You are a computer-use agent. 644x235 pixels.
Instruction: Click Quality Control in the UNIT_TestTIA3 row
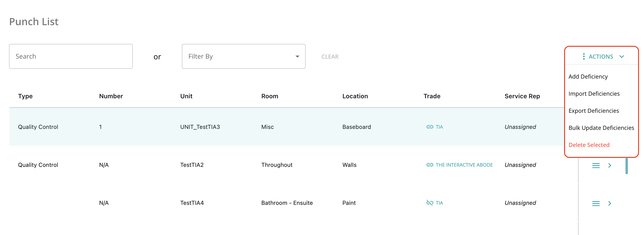pos(38,127)
